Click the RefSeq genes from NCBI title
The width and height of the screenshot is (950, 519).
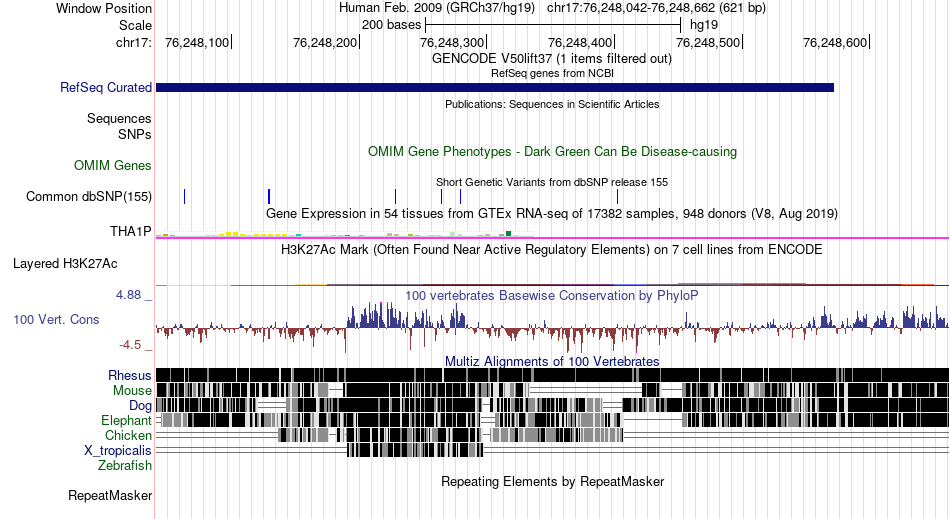pos(553,73)
